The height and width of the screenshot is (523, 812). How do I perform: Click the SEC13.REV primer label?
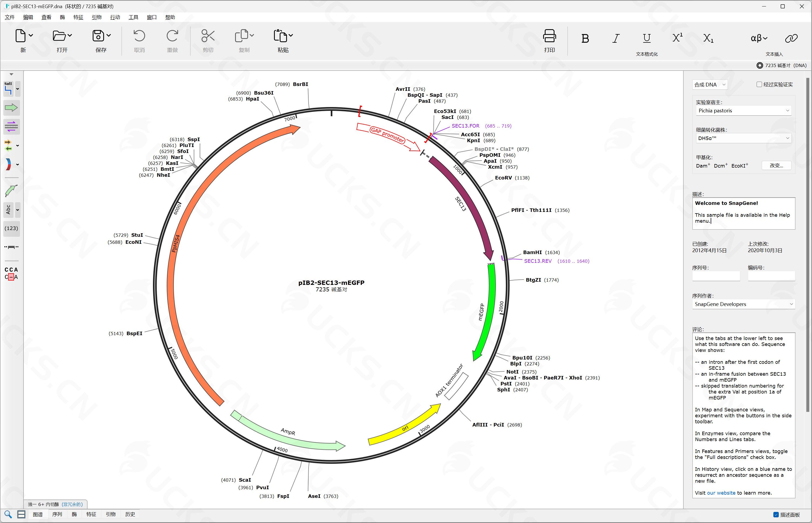coord(538,261)
